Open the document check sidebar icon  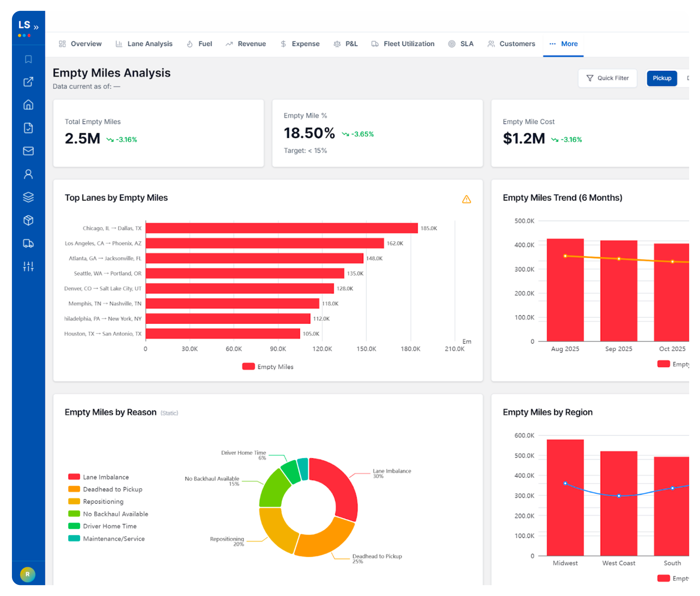pyautogui.click(x=28, y=128)
